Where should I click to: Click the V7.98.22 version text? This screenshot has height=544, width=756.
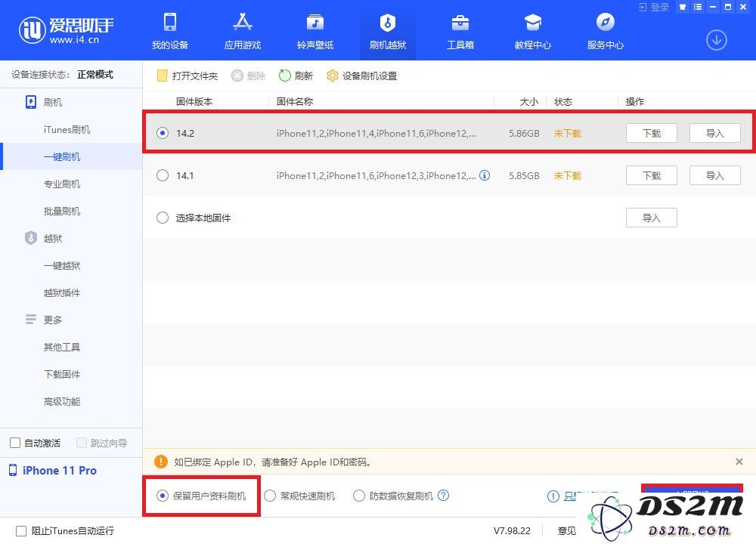pos(512,530)
